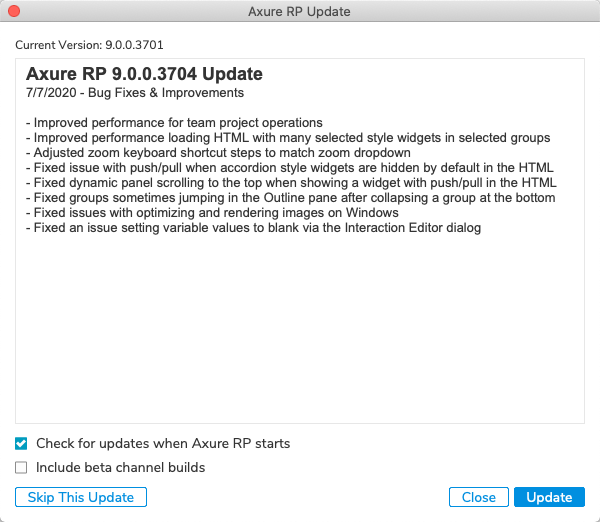Screen dimensions: 600x522
Task: Click the dynamic panel scrolling fix note
Action: 291,183
